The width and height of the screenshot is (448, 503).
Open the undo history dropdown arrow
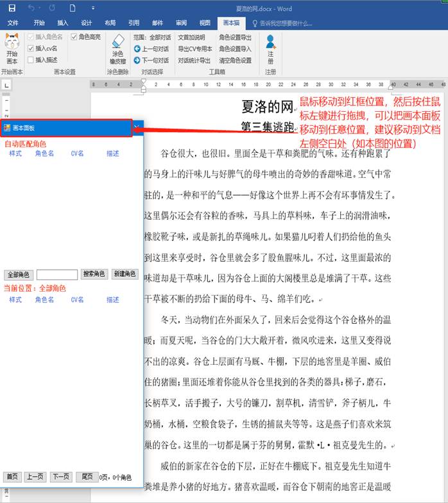pyautogui.click(x=39, y=8)
